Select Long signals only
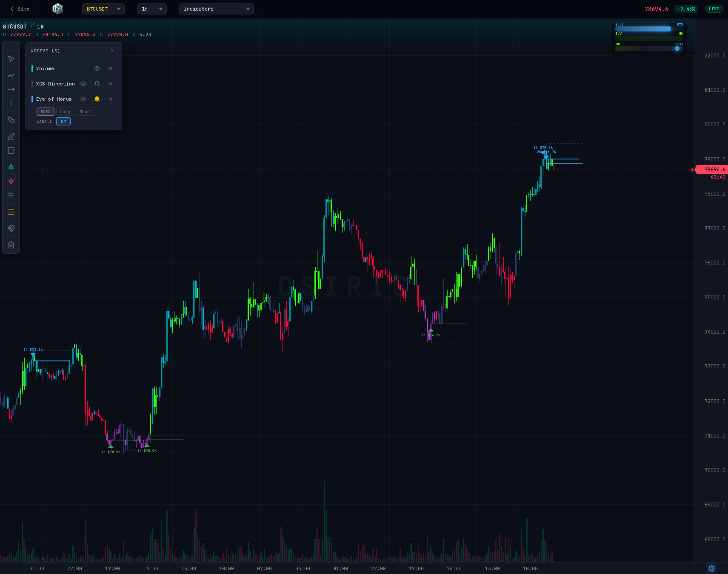The image size is (728, 574). (x=65, y=112)
